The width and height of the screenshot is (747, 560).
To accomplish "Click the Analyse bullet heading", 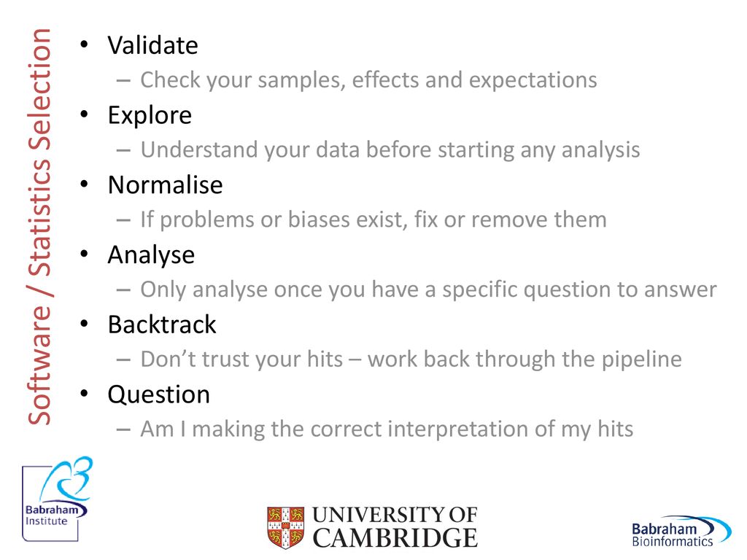I will point(152,255).
